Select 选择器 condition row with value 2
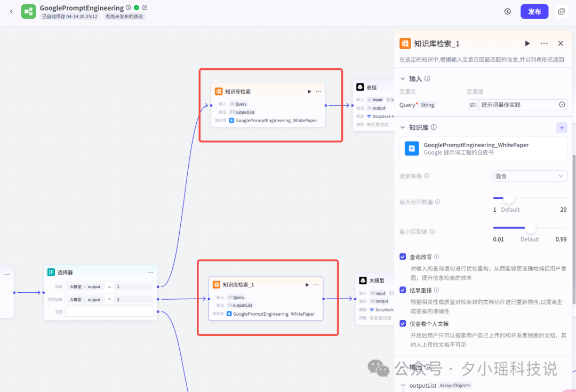576x392 pixels. pyautogui.click(x=109, y=299)
